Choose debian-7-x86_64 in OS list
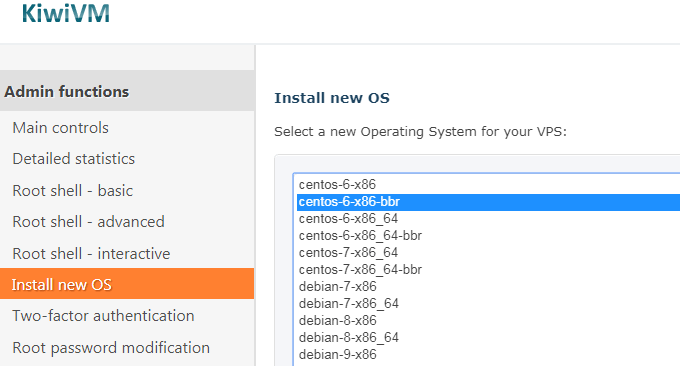680x366 pixels. tap(488, 304)
